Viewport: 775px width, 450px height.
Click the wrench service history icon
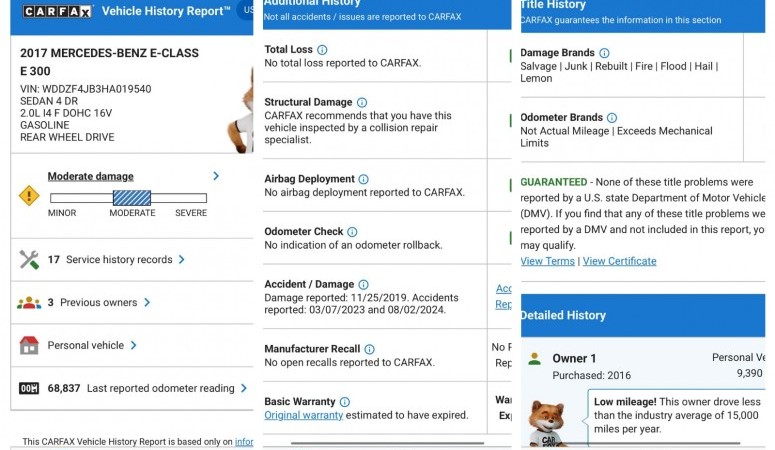tap(29, 260)
